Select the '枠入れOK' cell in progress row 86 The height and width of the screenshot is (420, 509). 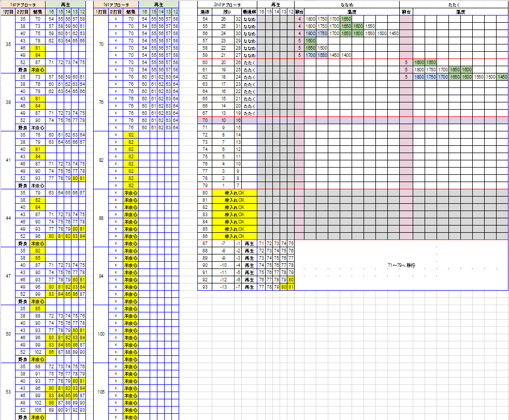click(235, 236)
